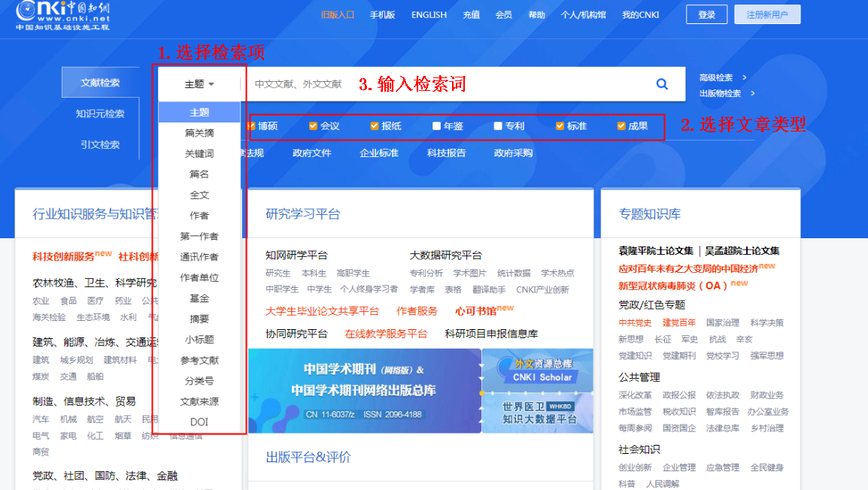
Task: Select 主题 in the dropdown list
Action: point(199,112)
